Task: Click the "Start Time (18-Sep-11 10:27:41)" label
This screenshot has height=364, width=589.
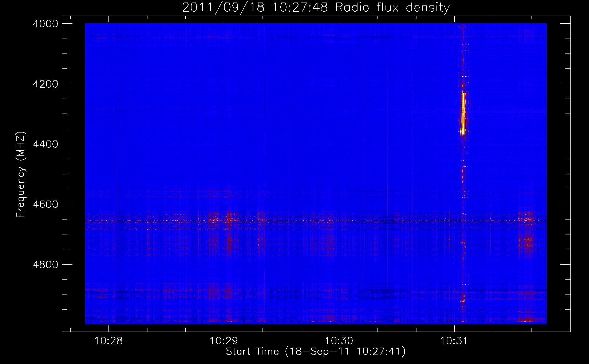Action: coord(316,352)
